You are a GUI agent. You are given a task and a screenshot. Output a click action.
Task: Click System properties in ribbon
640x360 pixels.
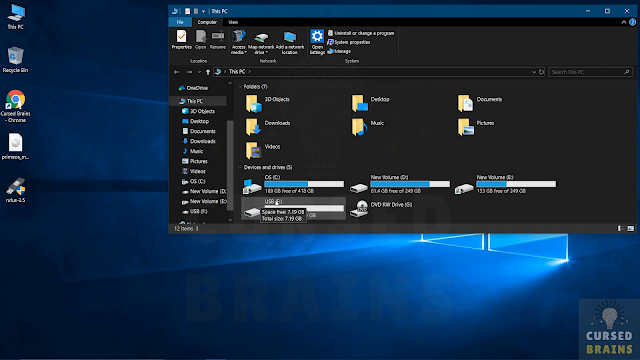349,42
